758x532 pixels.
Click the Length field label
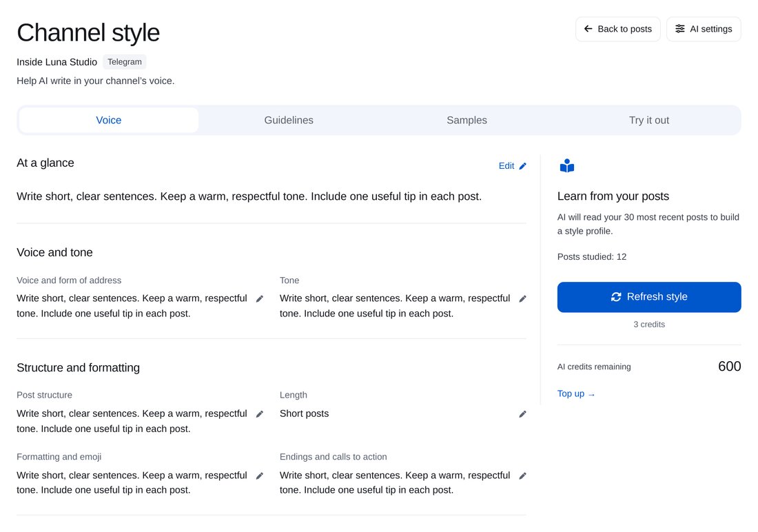point(294,395)
